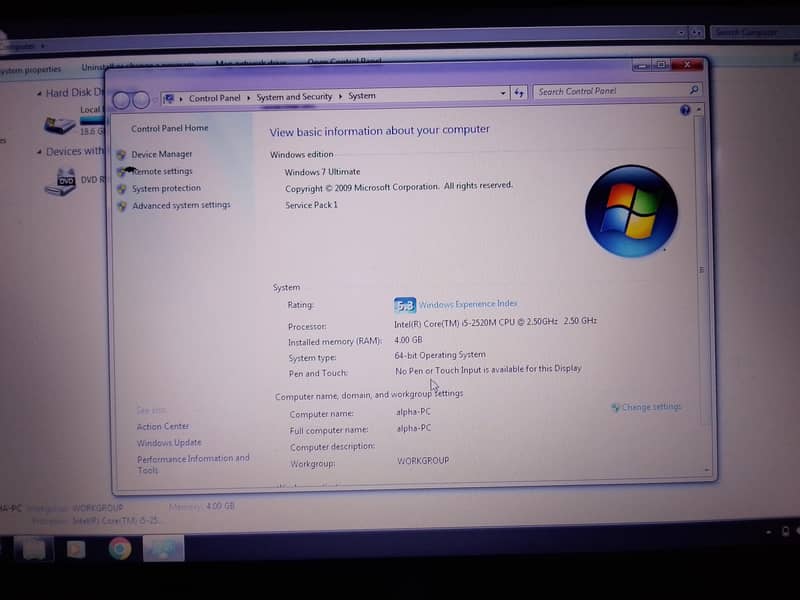Collapse Devices with Removable Storage group
Screen dimensions: 800x600
[x=39, y=152]
